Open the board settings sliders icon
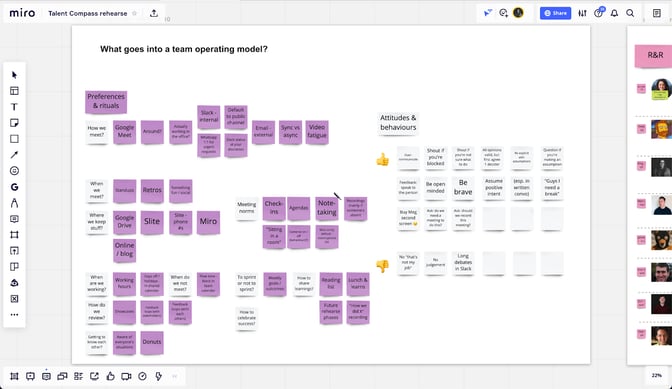Viewport: 672px width, 389px height. [582, 13]
